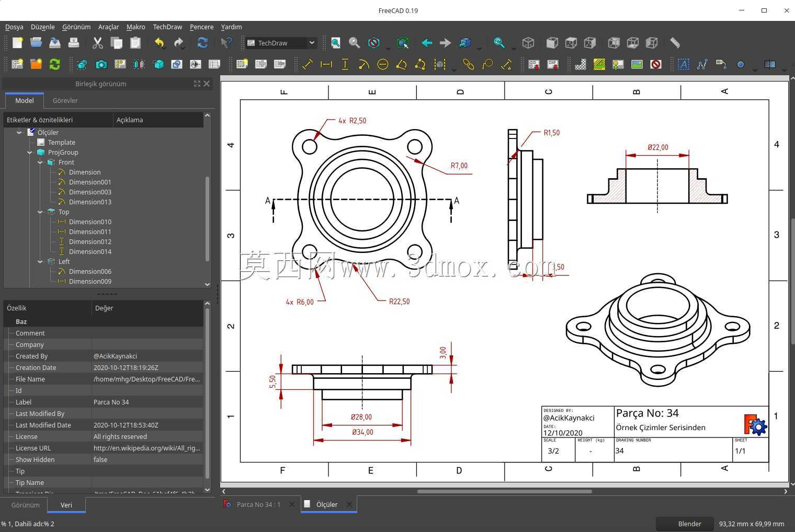
Task: Add a radius dimension
Action: pyautogui.click(x=364, y=64)
